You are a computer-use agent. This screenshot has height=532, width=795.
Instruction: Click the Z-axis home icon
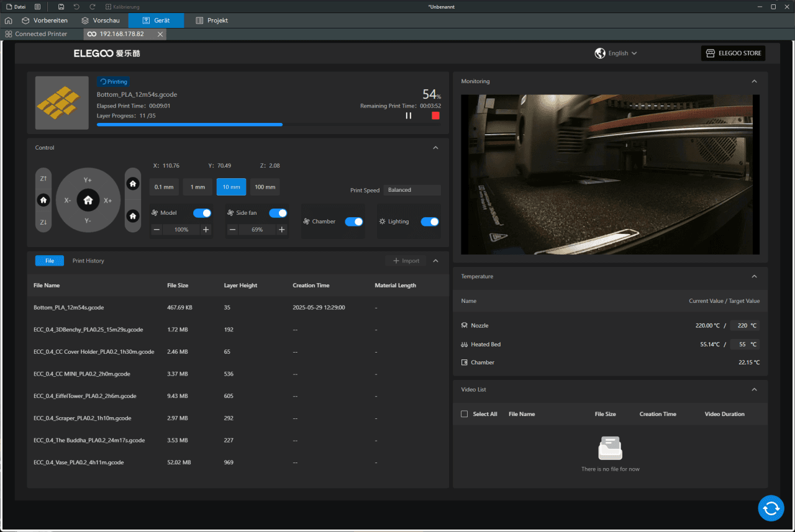click(43, 200)
